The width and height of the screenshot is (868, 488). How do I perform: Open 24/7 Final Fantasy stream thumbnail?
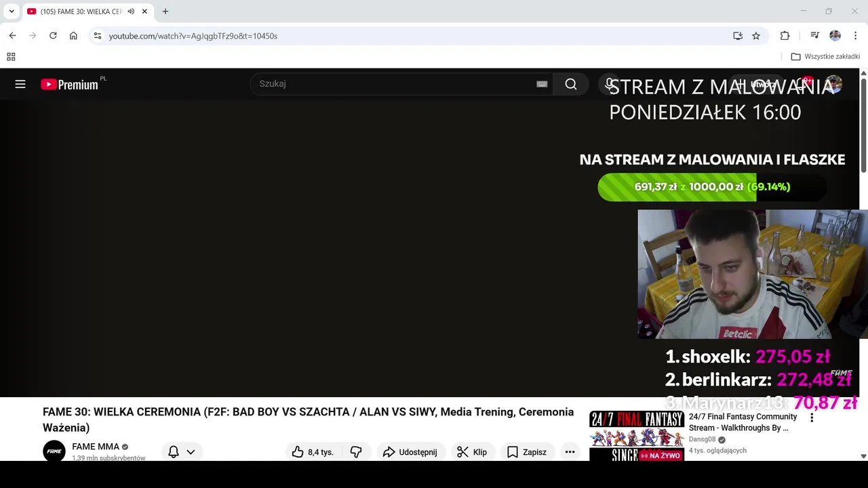(x=636, y=436)
